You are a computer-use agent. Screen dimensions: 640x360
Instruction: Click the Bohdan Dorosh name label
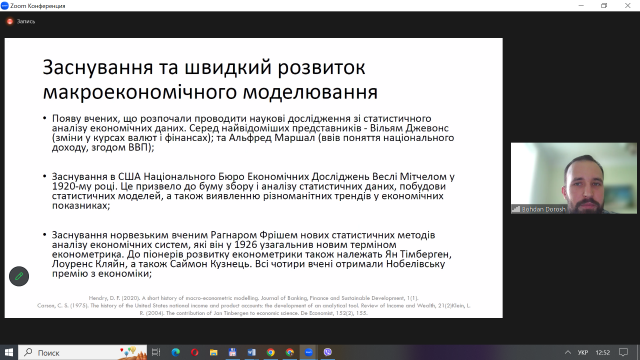[543, 209]
